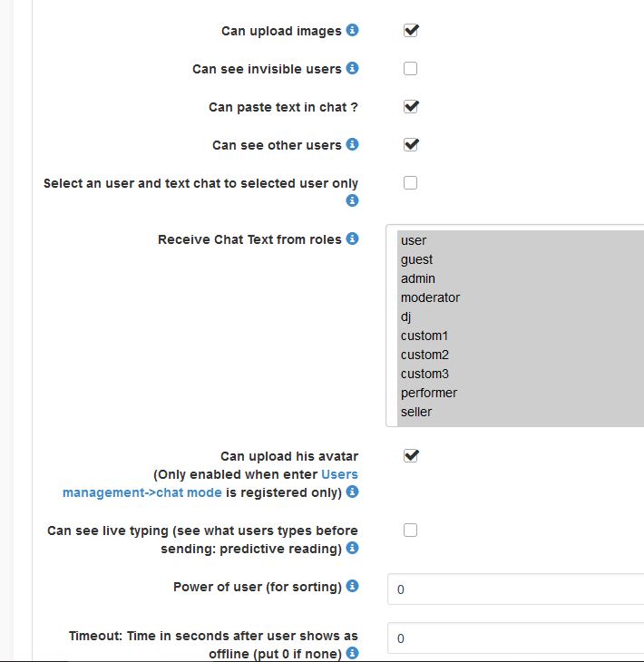Click info icon beside predictive reading label

coord(353,548)
